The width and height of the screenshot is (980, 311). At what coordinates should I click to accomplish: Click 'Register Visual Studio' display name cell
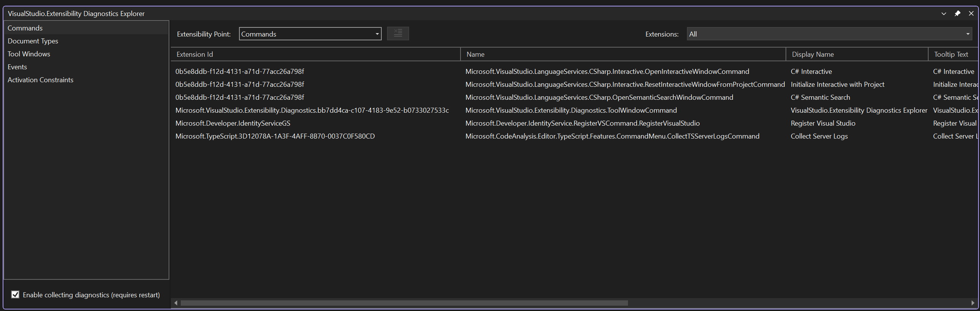point(823,123)
